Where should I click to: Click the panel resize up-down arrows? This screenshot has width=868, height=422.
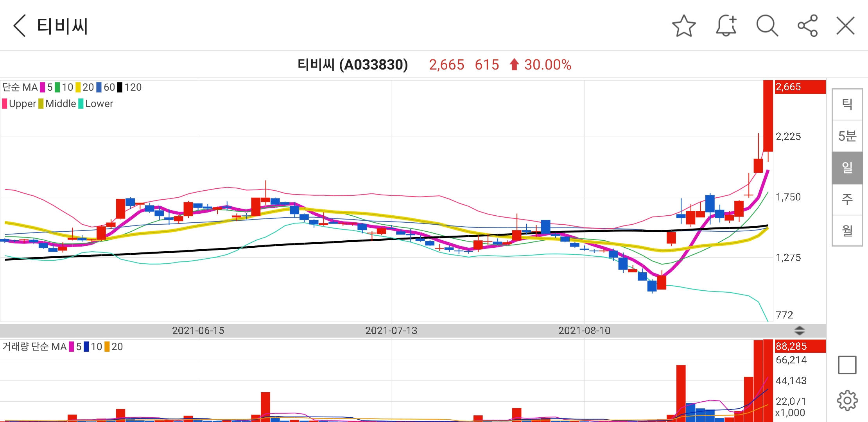pos(800,331)
